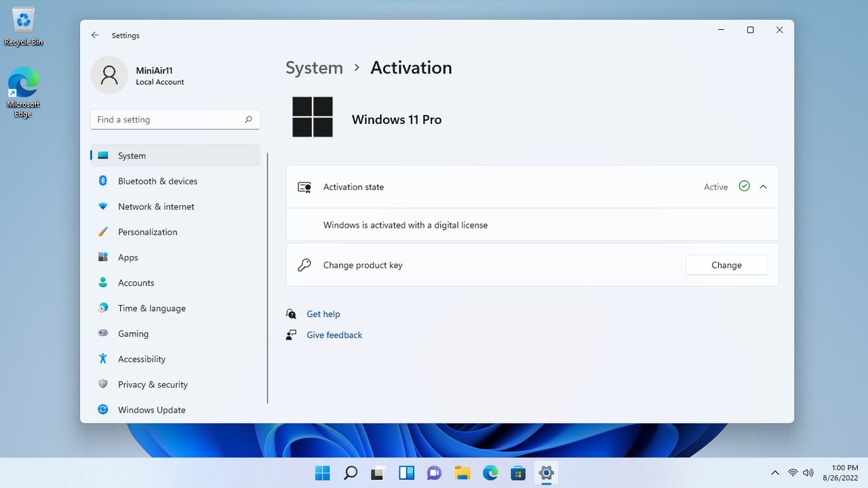Open Privacy & security shield icon
This screenshot has width=868, height=488.
tap(103, 384)
